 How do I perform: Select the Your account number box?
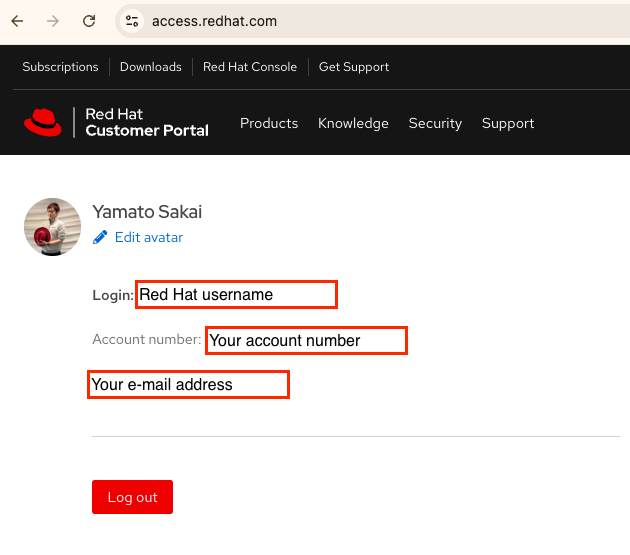tap(306, 340)
